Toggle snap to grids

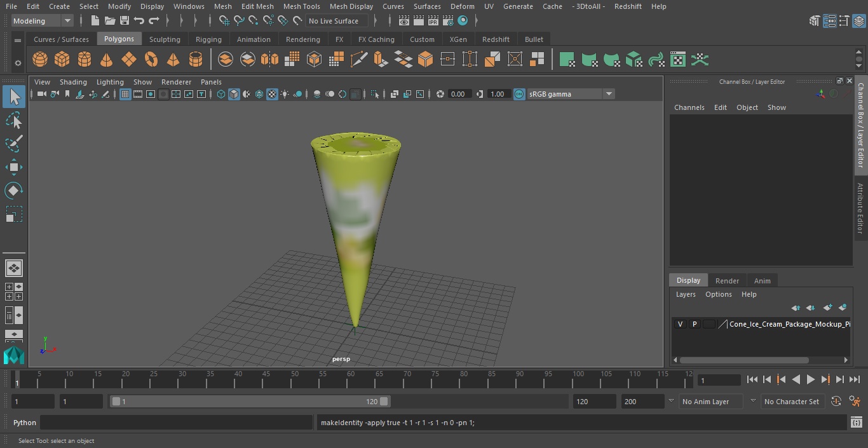[224, 21]
